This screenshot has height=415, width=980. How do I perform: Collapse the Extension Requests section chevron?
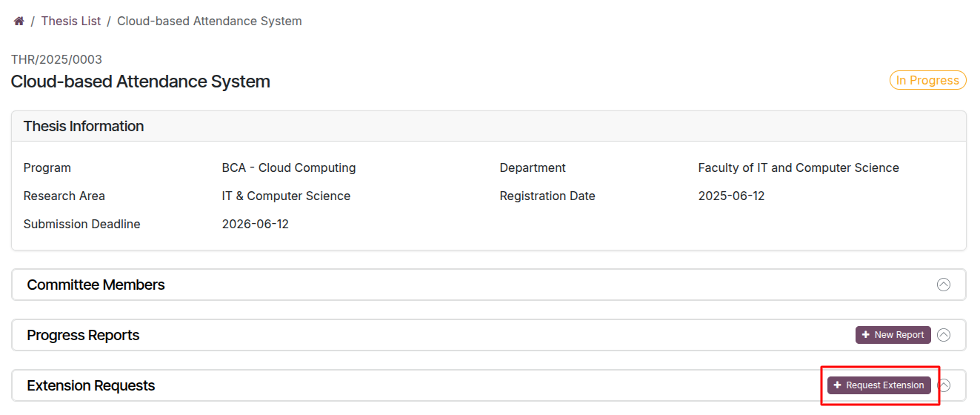tap(944, 385)
